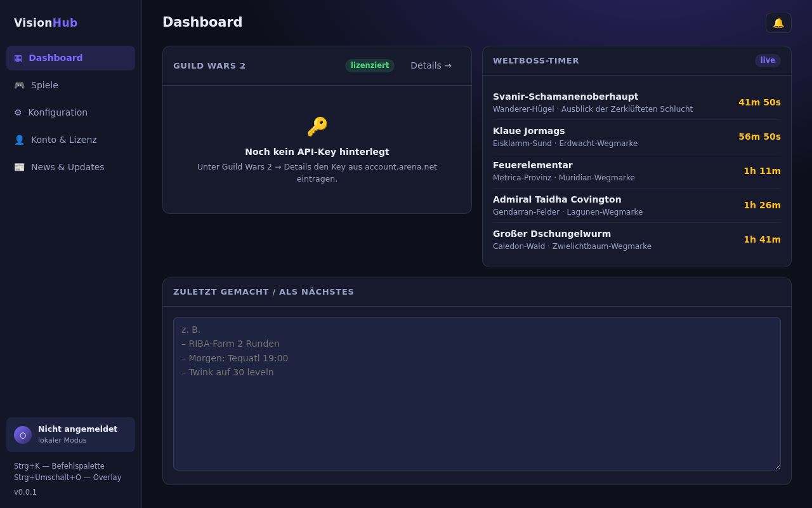Click the notes textarea resize handle corner
This screenshot has height=508, width=812.
tap(777, 467)
